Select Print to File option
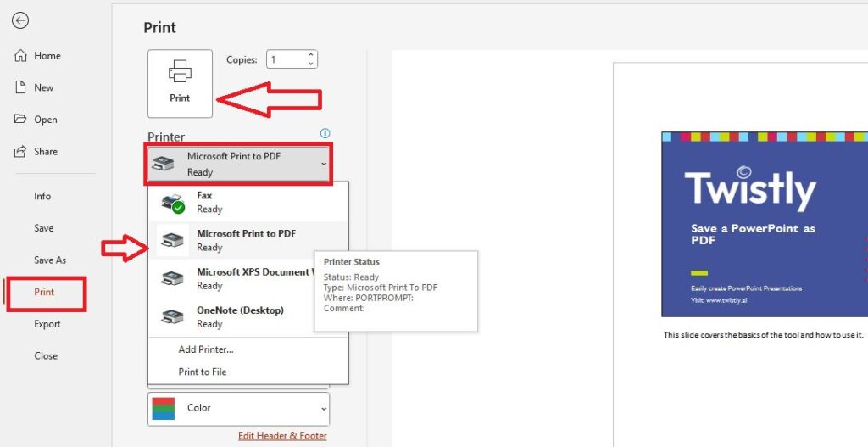This screenshot has height=447, width=868. coord(202,372)
